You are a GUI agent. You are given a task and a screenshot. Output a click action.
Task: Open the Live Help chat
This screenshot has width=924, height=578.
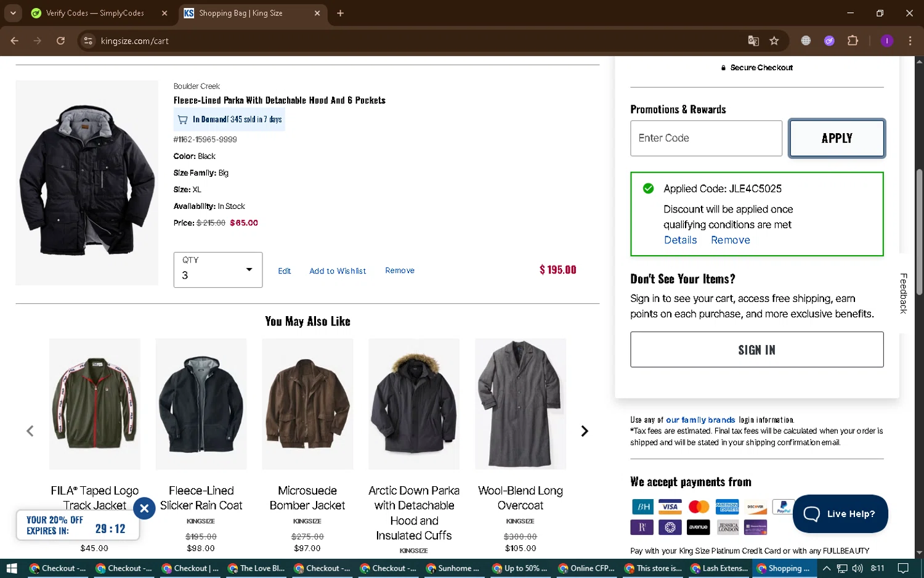(840, 514)
